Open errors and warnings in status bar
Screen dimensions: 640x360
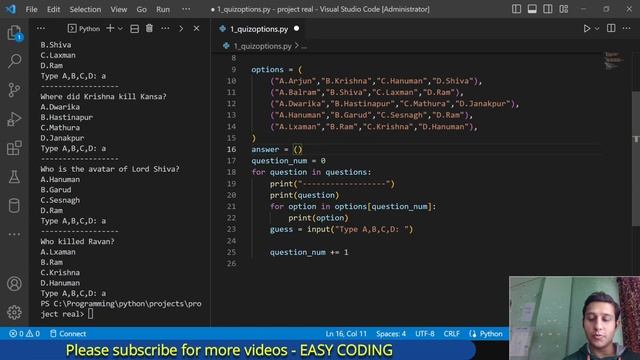[x=24, y=333]
